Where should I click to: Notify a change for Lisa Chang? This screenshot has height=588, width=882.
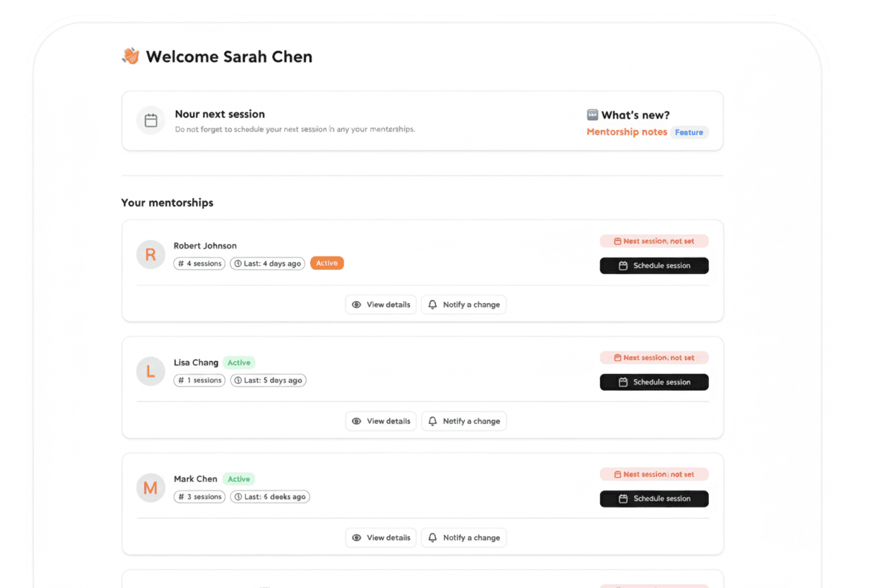click(x=464, y=421)
